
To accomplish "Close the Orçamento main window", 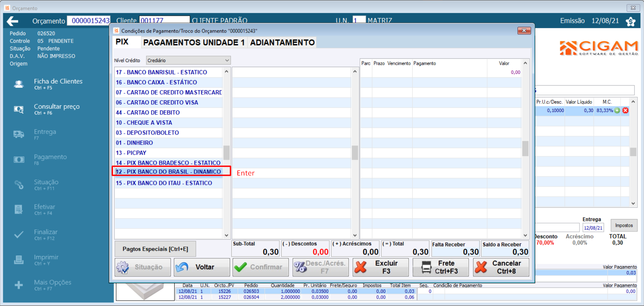I will [x=633, y=8].
